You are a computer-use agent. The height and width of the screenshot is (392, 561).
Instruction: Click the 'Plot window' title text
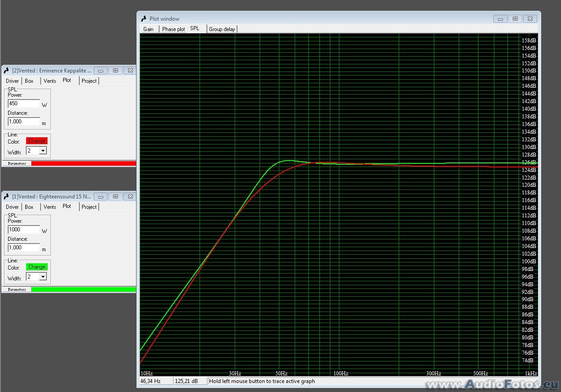pyautogui.click(x=164, y=19)
